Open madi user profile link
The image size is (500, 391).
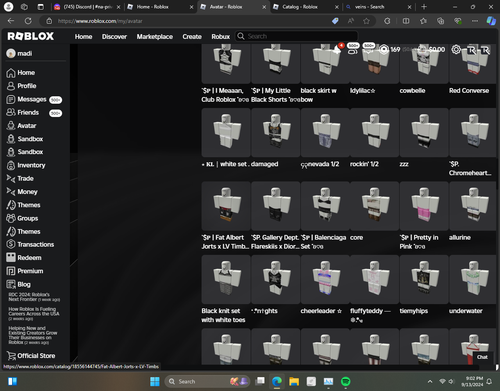click(x=19, y=53)
